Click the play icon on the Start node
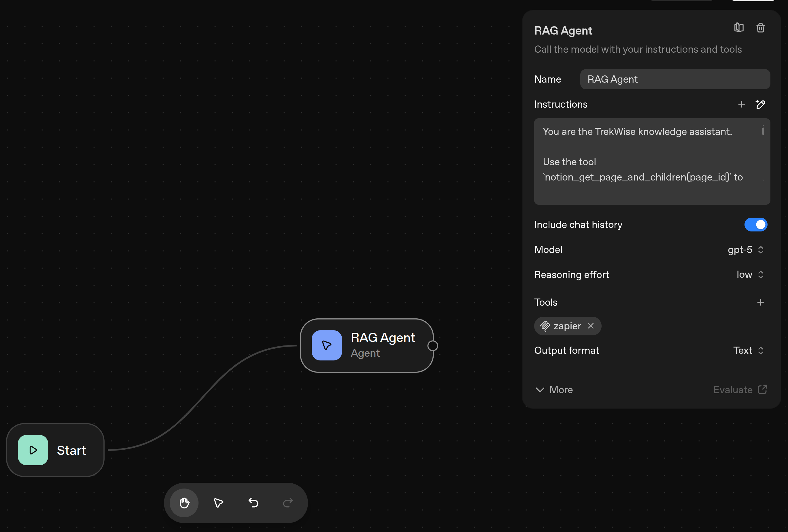 (33, 450)
